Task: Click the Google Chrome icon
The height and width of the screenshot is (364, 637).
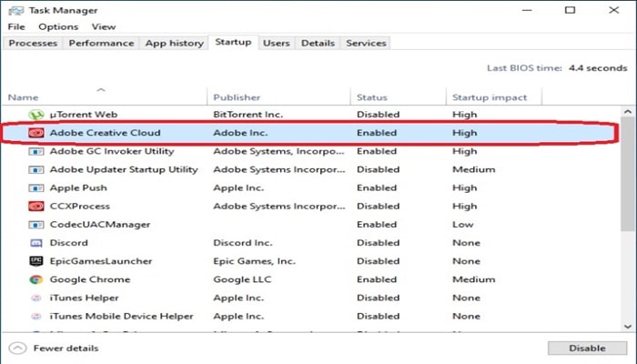Action: [36, 279]
